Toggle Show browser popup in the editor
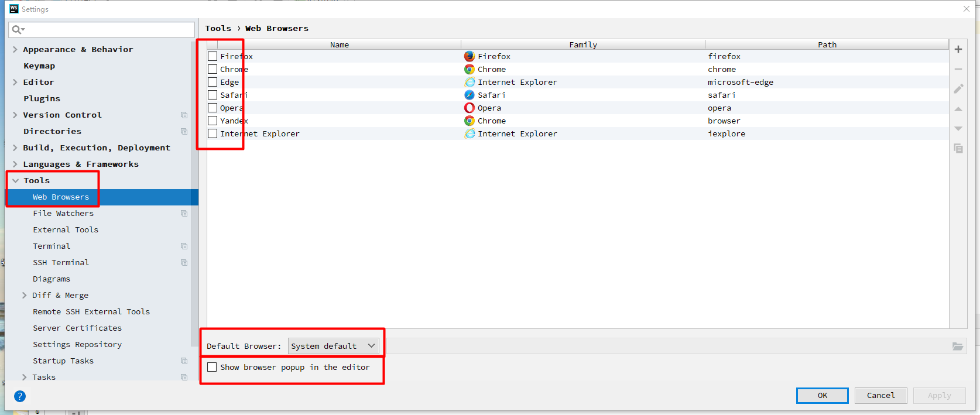Screen dimensions: 980x415 pos(213,367)
